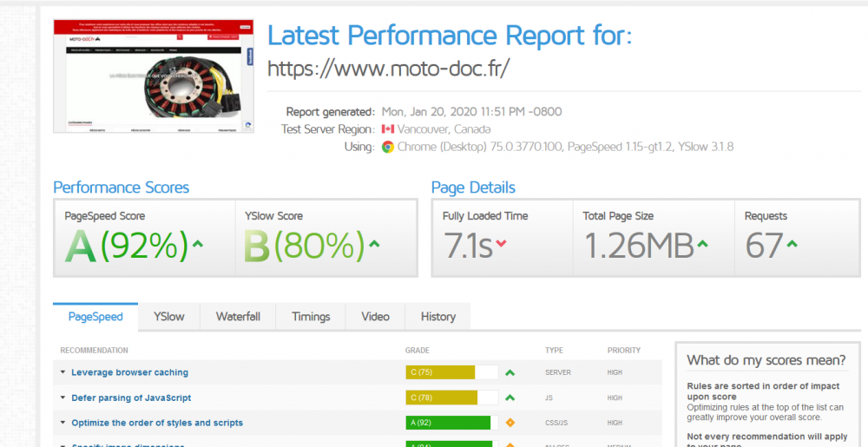This screenshot has height=447, width=868.
Task: Expand the Optimize order of styles and scripts arrow
Action: pyautogui.click(x=63, y=423)
